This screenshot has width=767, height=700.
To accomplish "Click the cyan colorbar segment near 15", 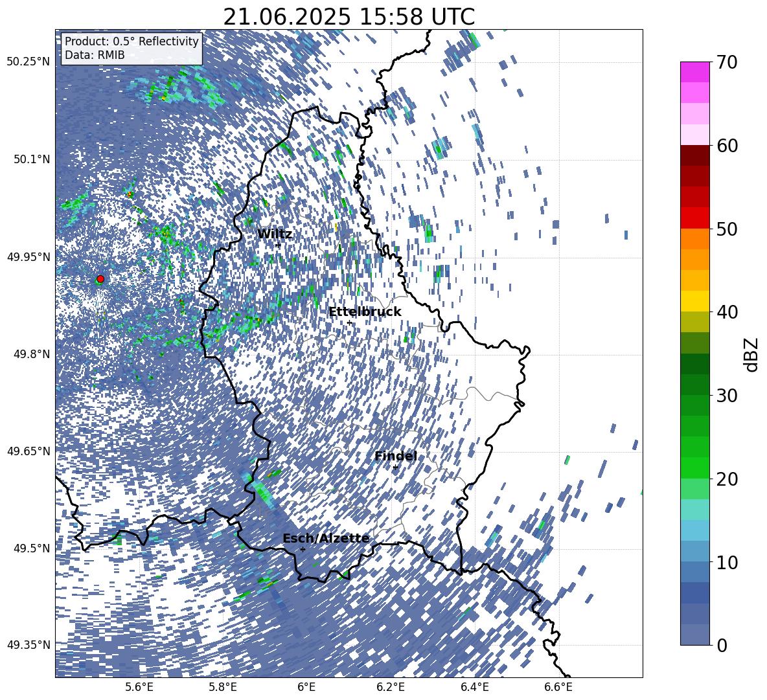I will click(694, 510).
